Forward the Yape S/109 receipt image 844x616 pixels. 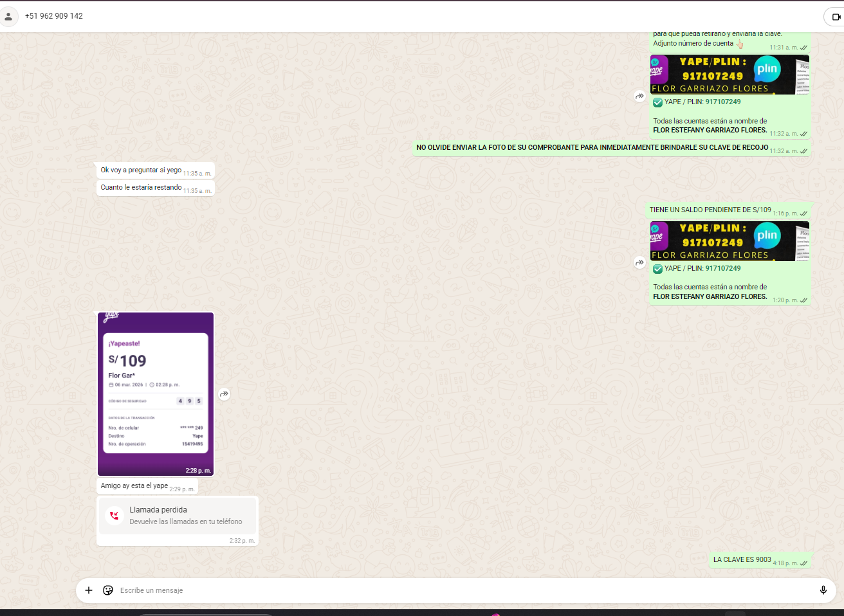(224, 394)
